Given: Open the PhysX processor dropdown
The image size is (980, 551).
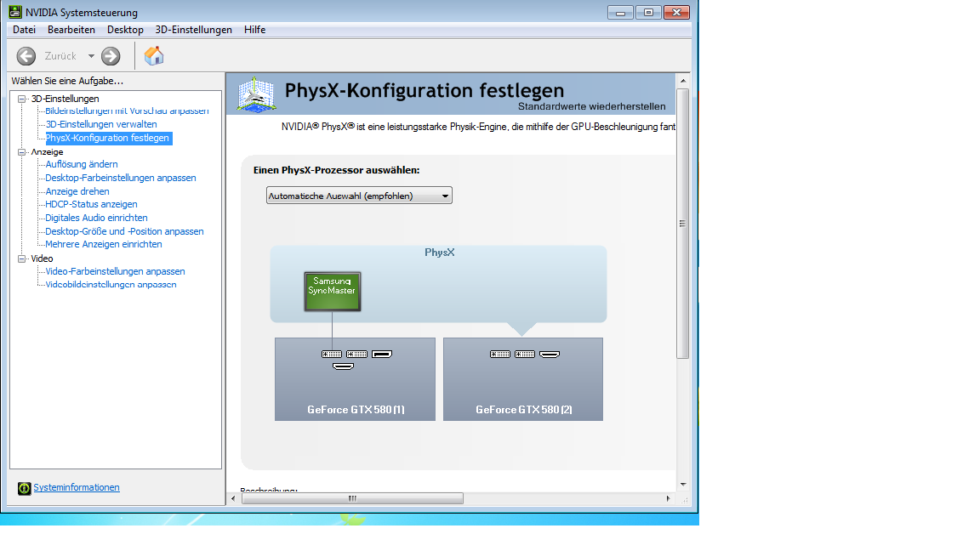Looking at the screenshot, I should (x=359, y=196).
